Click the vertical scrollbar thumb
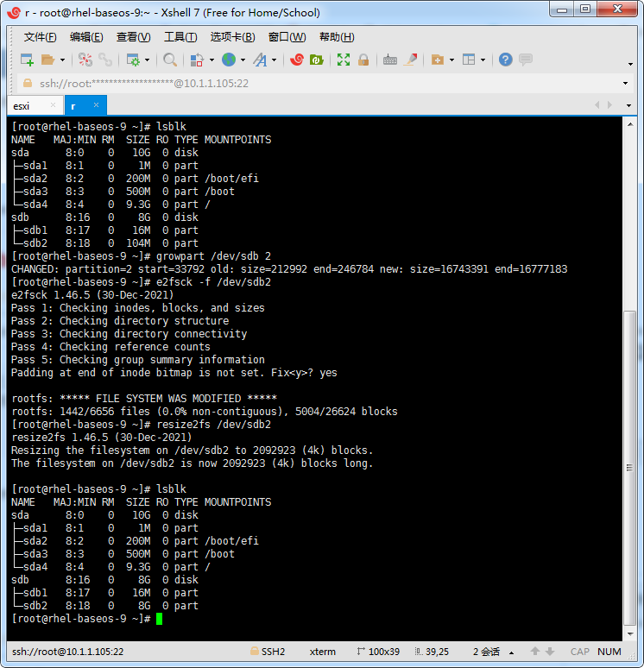The width and height of the screenshot is (644, 668). (x=630, y=467)
